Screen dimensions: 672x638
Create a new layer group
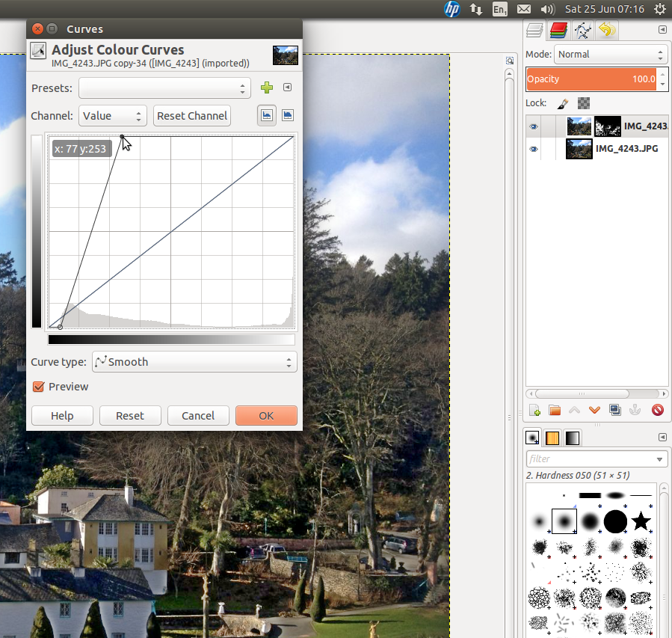click(x=555, y=411)
